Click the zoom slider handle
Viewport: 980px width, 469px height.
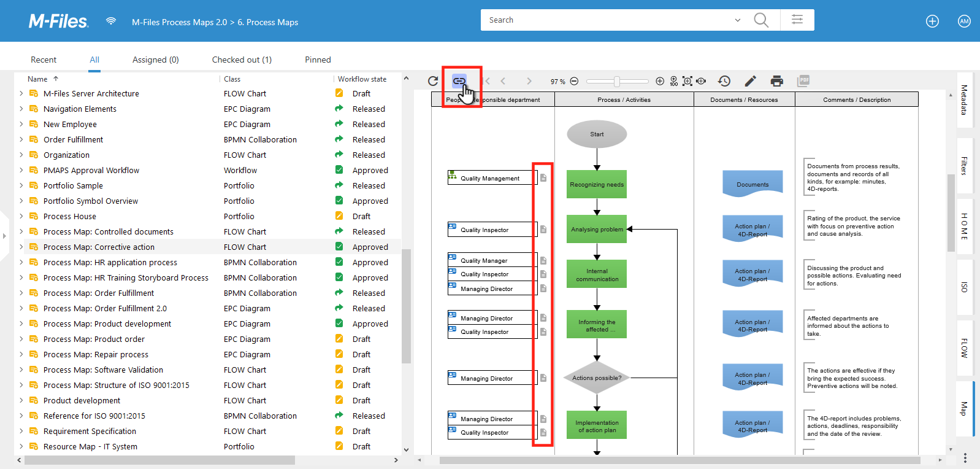tap(617, 81)
